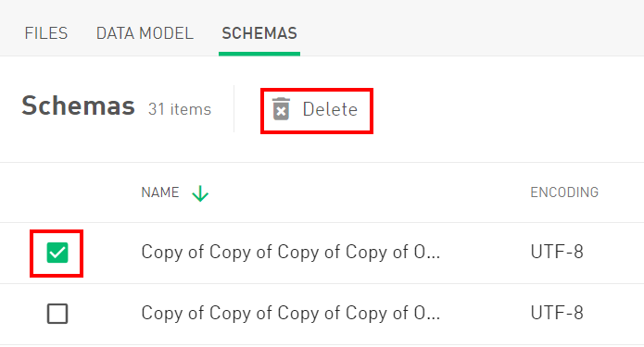Click the trash can Delete icon

[x=282, y=109]
